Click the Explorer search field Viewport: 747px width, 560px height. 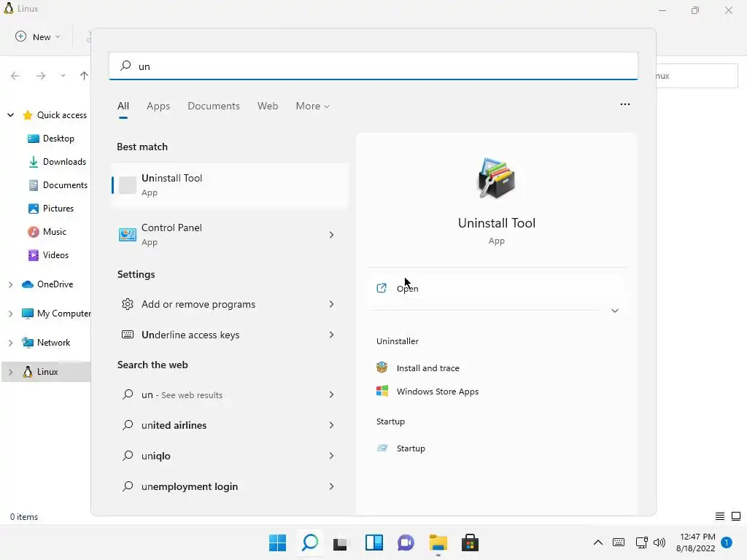[697, 76]
